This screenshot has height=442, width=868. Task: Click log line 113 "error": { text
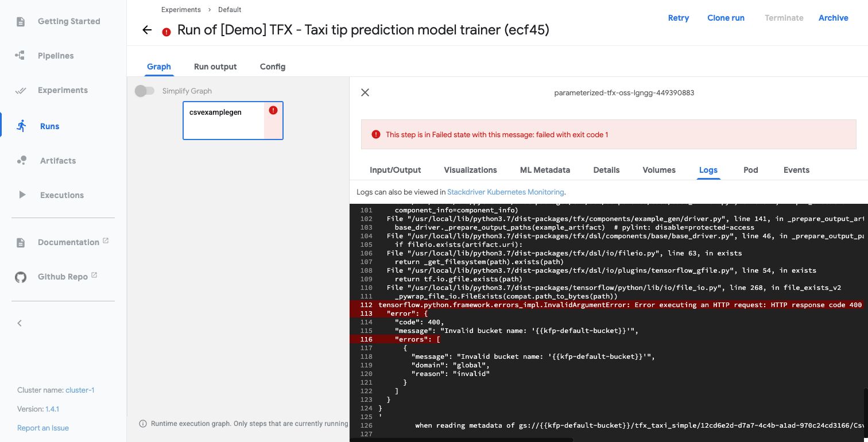coord(407,313)
